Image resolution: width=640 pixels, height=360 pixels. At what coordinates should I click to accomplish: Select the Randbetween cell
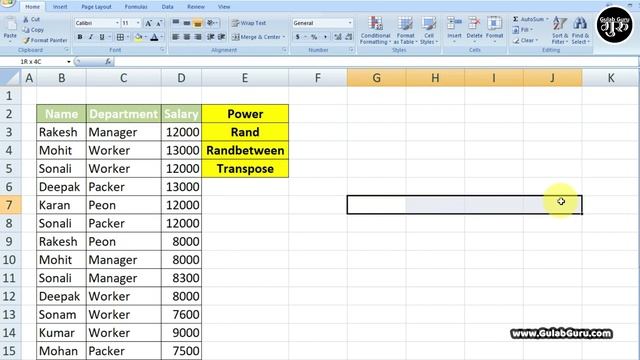coord(245,150)
